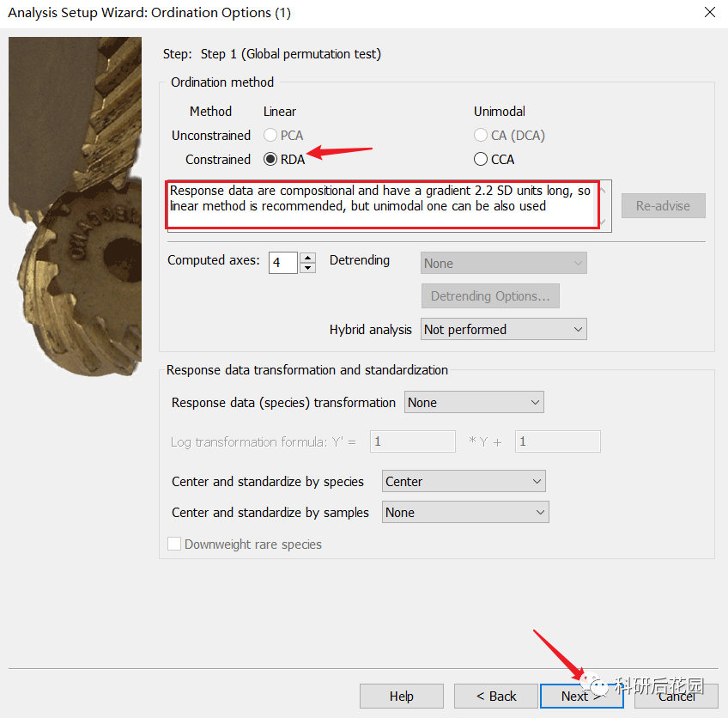The width and height of the screenshot is (728, 718).
Task: Enable Downweight rare species checkbox
Action: 174,544
